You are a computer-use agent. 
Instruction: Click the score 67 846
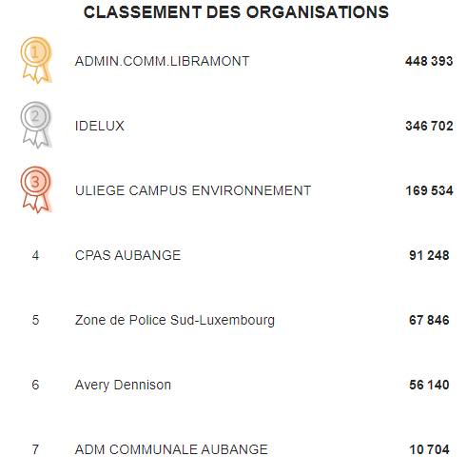point(429,320)
